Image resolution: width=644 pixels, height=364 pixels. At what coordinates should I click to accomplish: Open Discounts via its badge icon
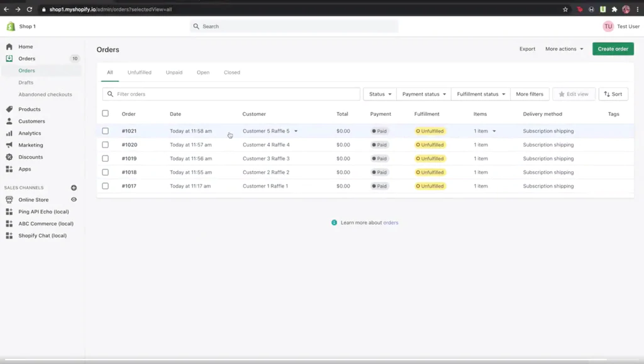[9, 157]
